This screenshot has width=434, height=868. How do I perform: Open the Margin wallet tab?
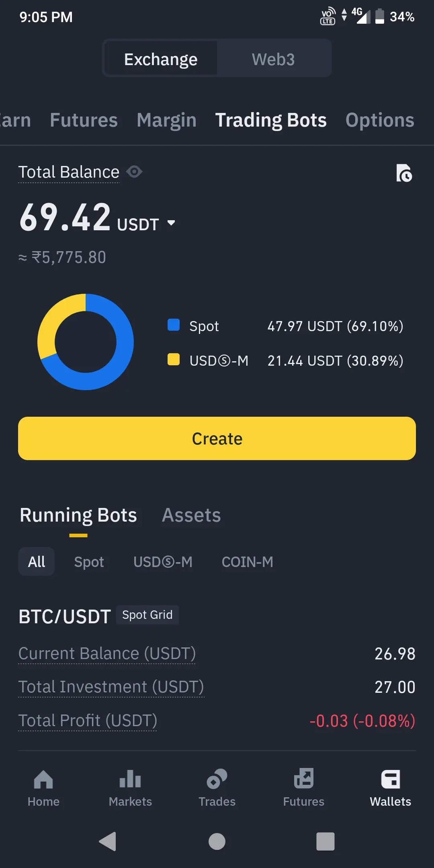pyautogui.click(x=166, y=120)
